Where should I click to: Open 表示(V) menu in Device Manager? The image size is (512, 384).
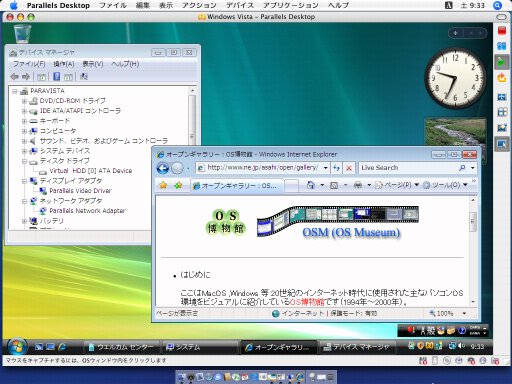(93, 64)
